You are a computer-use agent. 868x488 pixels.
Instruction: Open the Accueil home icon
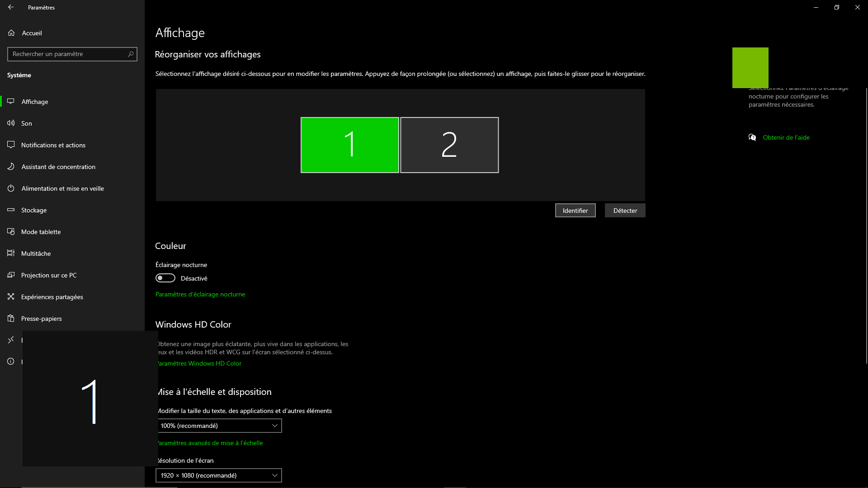(11, 33)
